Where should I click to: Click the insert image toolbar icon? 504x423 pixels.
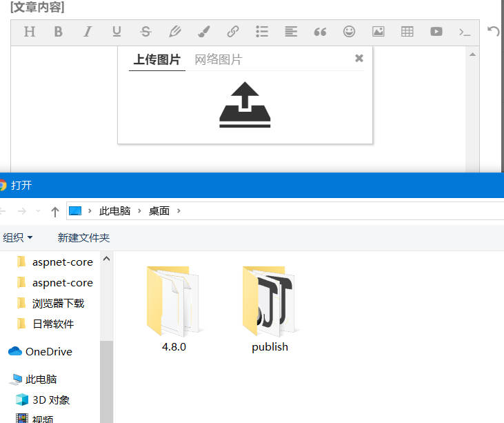point(378,32)
